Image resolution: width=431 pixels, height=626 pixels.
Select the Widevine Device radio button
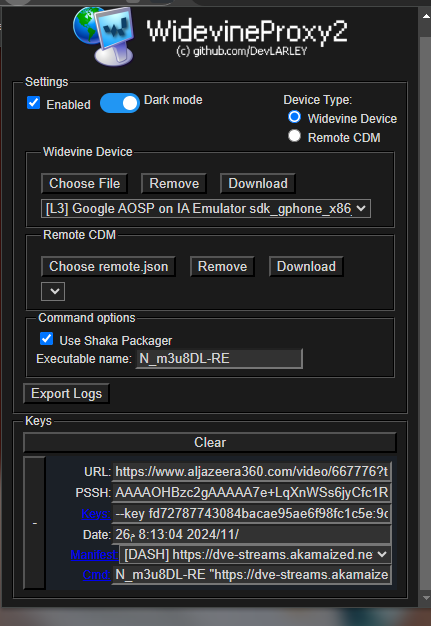pos(295,117)
